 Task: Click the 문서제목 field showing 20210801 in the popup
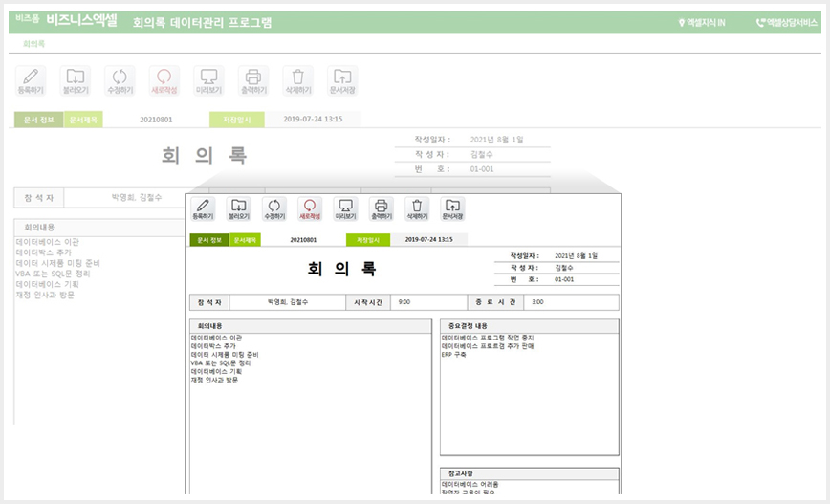303,240
